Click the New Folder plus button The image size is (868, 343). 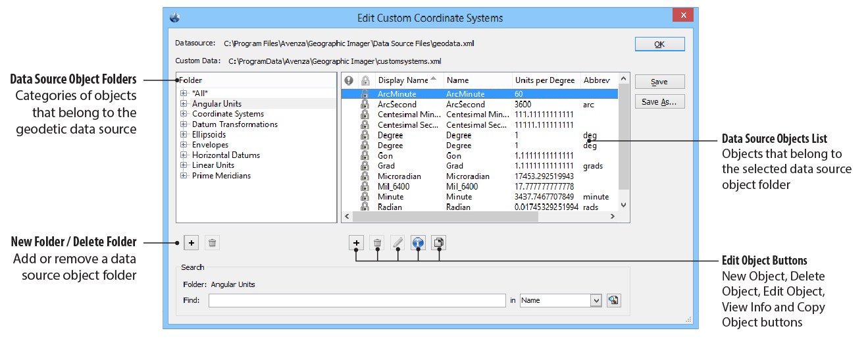[191, 243]
